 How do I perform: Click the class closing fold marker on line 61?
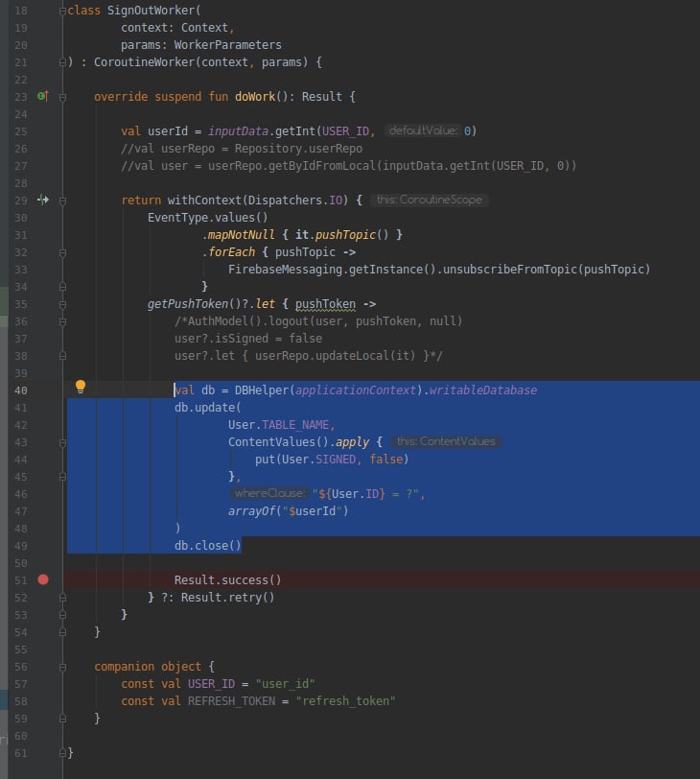(62, 753)
